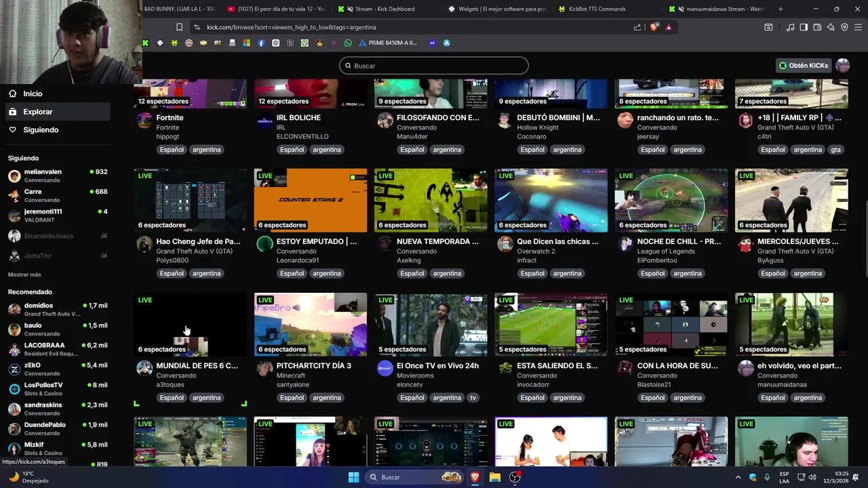Screen dimensions: 868x488
Task: Open WhatsApp bookmark icon
Action: point(348,43)
